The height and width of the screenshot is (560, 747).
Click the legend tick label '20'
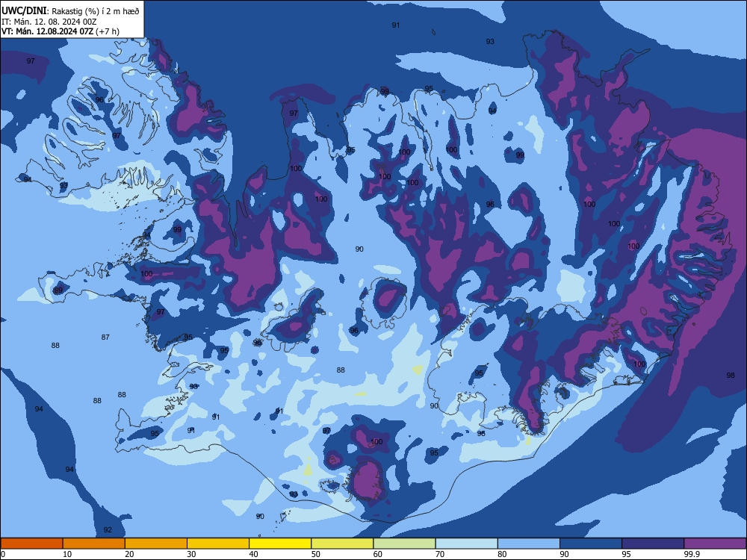point(129,554)
